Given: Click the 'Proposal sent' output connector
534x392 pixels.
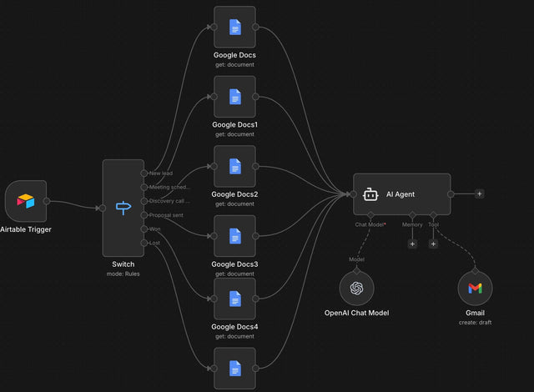Looking at the screenshot, I should coord(144,215).
